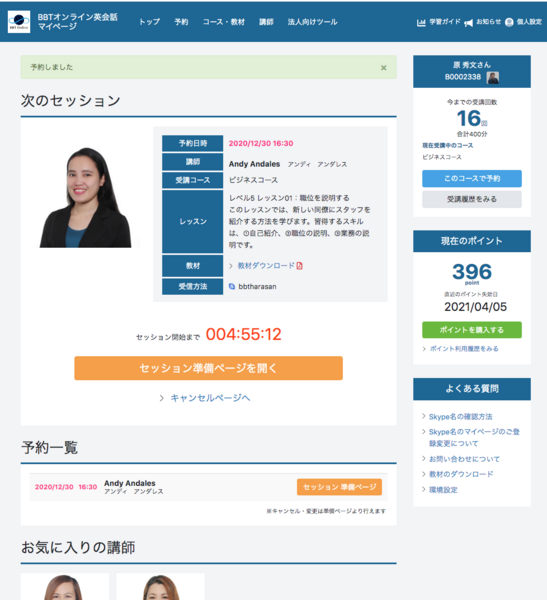The width and height of the screenshot is (547, 600).
Task: Open the お知らせ link
Action: click(488, 22)
